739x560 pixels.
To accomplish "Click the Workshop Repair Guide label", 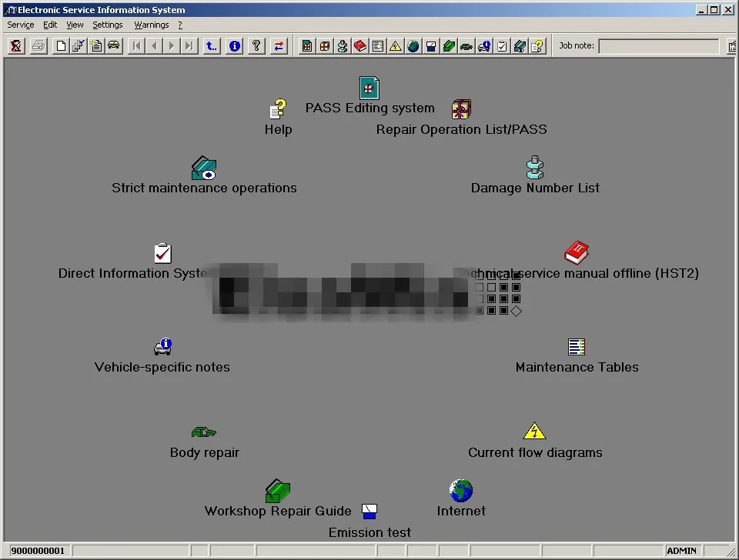I will click(278, 511).
